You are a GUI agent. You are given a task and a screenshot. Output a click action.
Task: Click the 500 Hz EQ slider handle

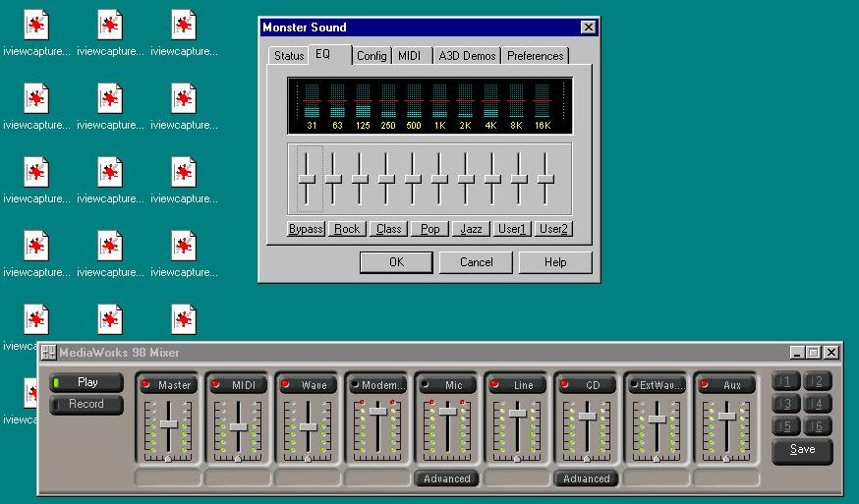(x=413, y=179)
